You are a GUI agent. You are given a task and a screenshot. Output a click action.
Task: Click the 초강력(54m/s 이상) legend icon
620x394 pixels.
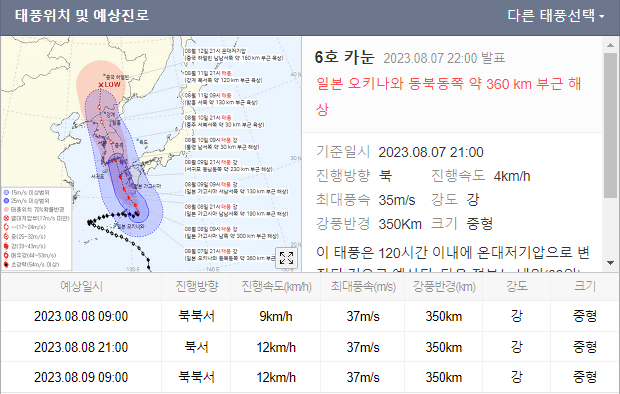(6, 264)
